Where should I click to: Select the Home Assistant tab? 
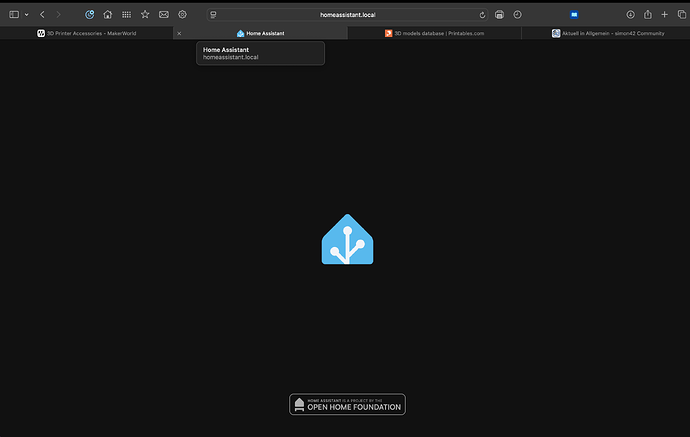261,33
